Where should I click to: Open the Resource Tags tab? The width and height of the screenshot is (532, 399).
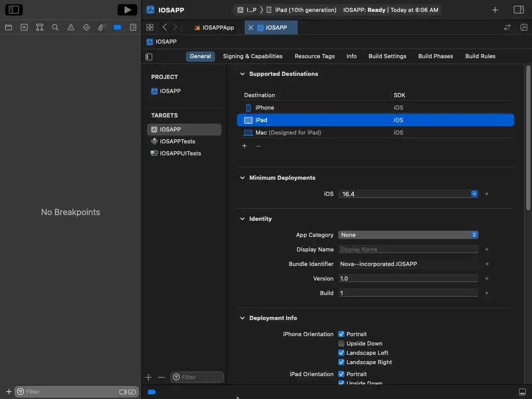[314, 56]
